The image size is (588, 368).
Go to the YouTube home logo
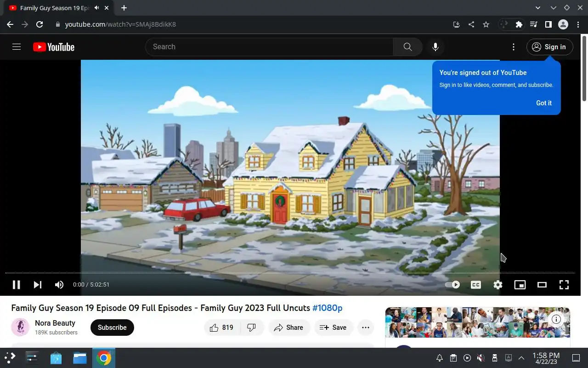(54, 47)
